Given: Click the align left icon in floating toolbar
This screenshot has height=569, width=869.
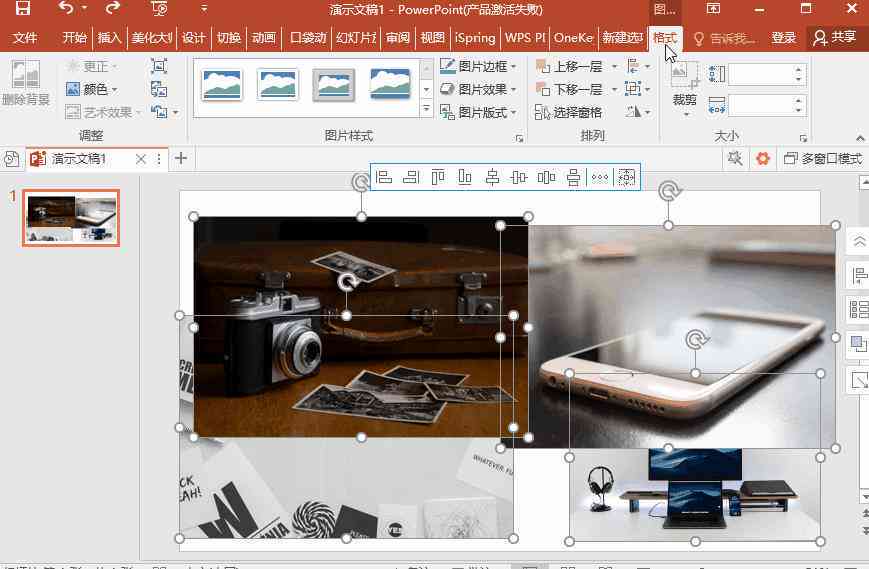Looking at the screenshot, I should pyautogui.click(x=384, y=177).
